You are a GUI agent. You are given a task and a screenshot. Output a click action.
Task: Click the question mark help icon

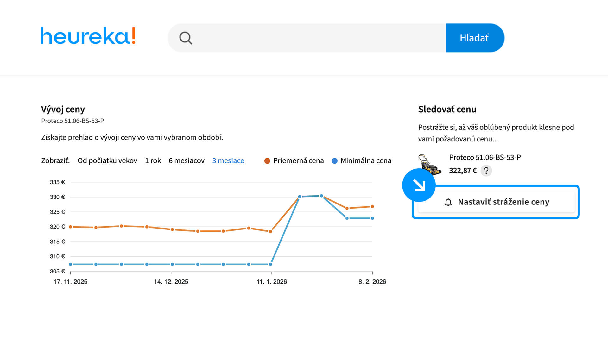click(486, 171)
